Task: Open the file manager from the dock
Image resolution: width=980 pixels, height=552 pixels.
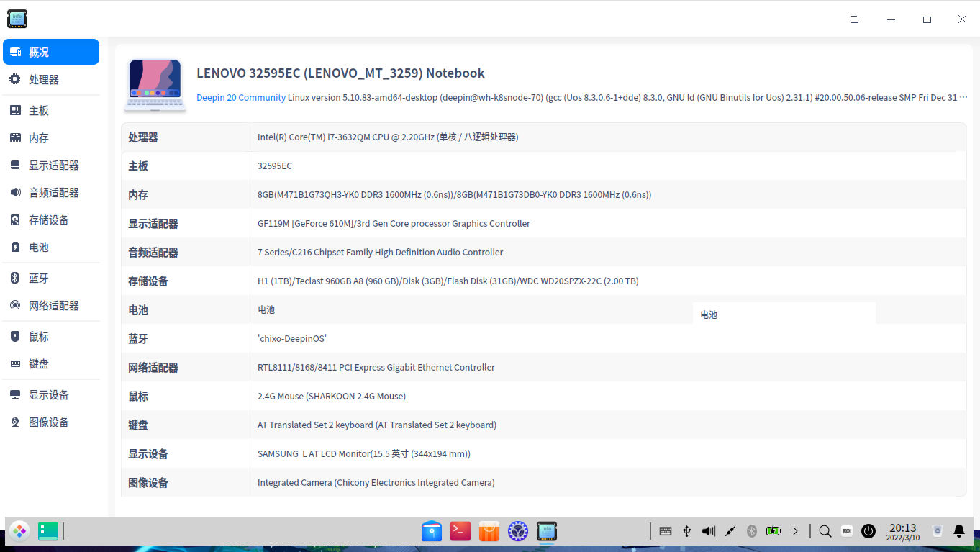Action: point(432,531)
